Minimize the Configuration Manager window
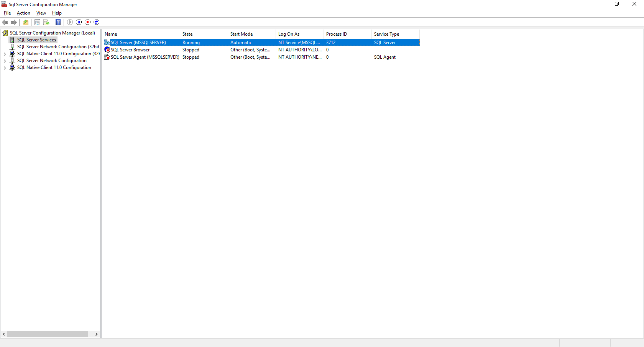 (600, 4)
